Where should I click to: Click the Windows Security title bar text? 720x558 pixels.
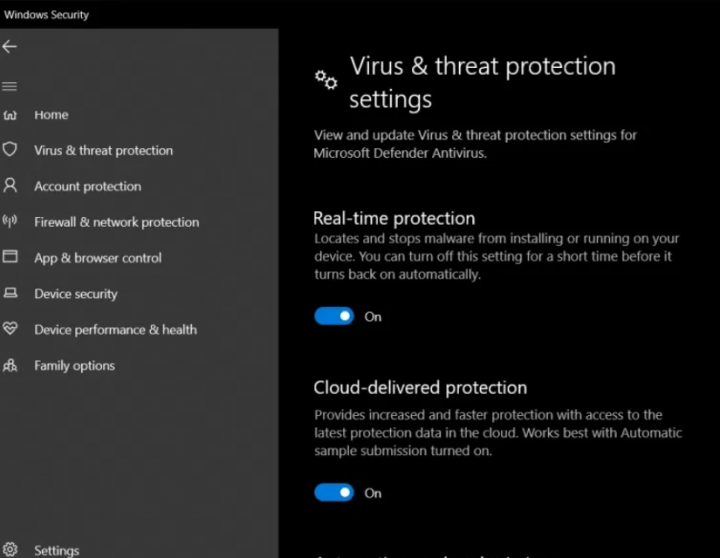click(x=46, y=15)
